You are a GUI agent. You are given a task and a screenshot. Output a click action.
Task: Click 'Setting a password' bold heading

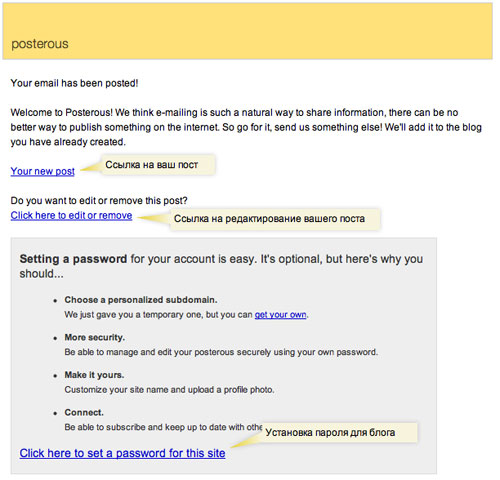coord(73,259)
